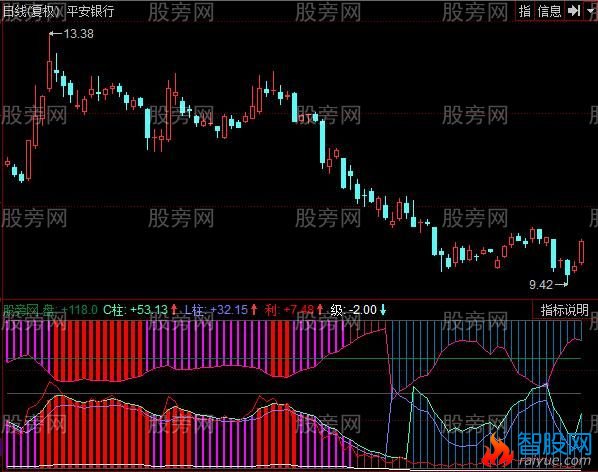
Task: Click the 9.42 low price label
Action: (x=541, y=284)
